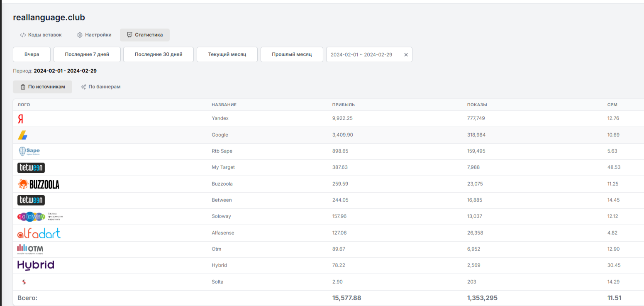Viewport: 644px width, 306px height.
Task: Select Последние 30 дней period
Action: pyautogui.click(x=159, y=54)
